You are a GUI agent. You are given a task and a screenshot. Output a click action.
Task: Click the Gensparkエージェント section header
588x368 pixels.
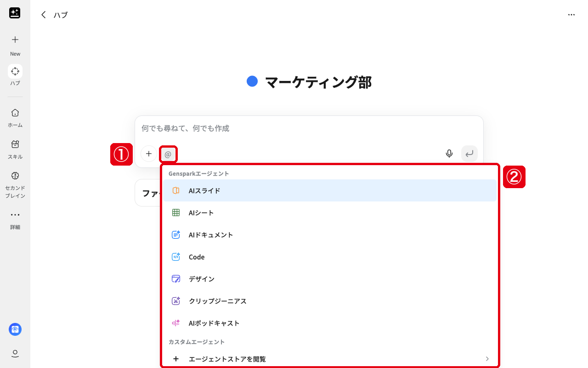(x=199, y=173)
